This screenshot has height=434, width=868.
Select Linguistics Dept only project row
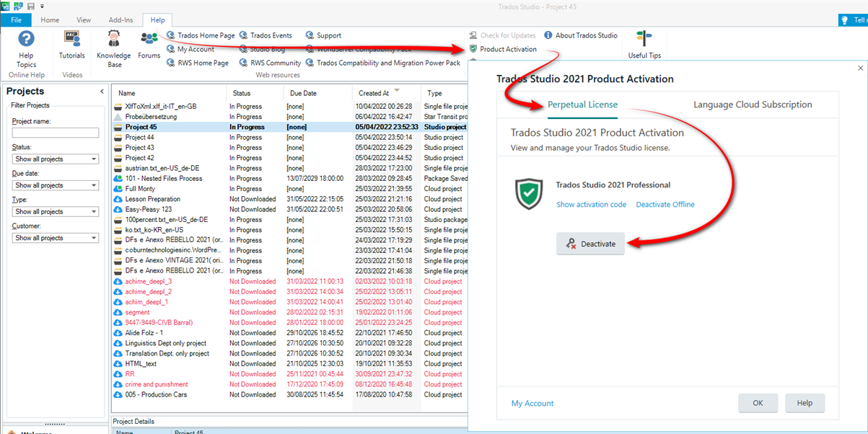click(290, 343)
